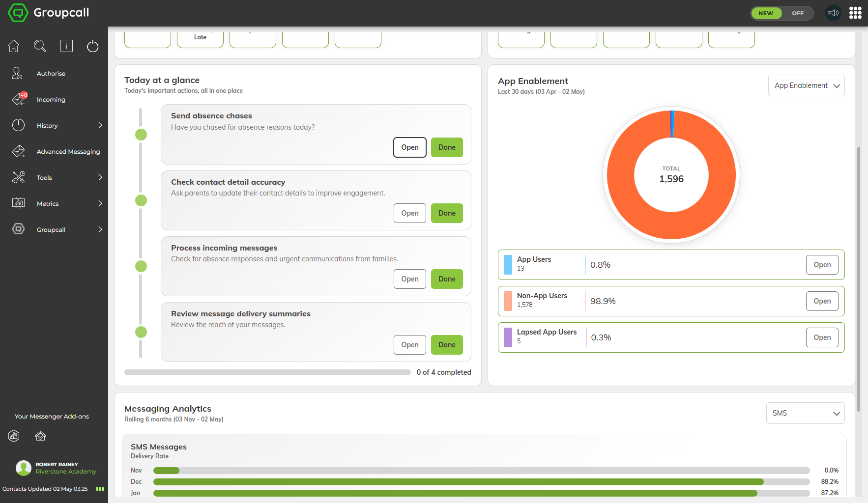Click the 0 of 4 completed progress bar
This screenshot has width=868, height=503.
point(267,372)
